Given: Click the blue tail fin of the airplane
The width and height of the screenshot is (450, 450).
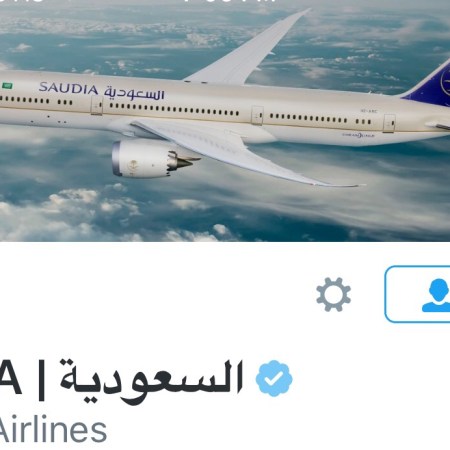Looking at the screenshot, I should coord(430,83).
